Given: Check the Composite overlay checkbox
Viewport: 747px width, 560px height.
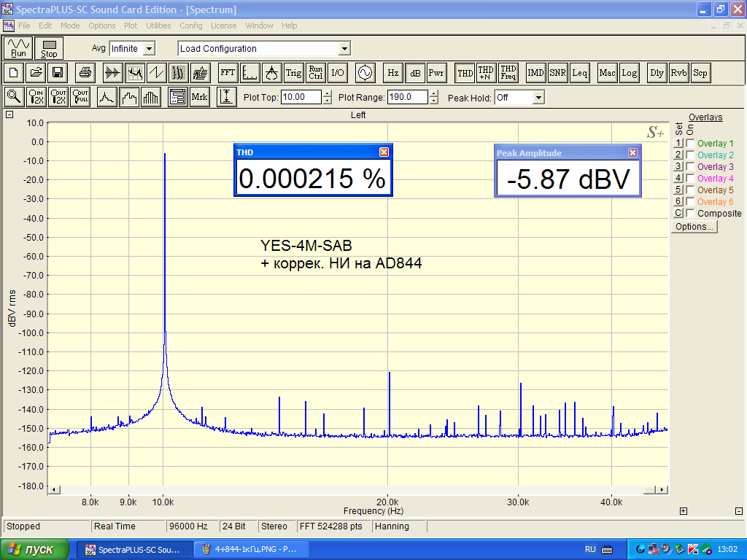Looking at the screenshot, I should pos(690,214).
